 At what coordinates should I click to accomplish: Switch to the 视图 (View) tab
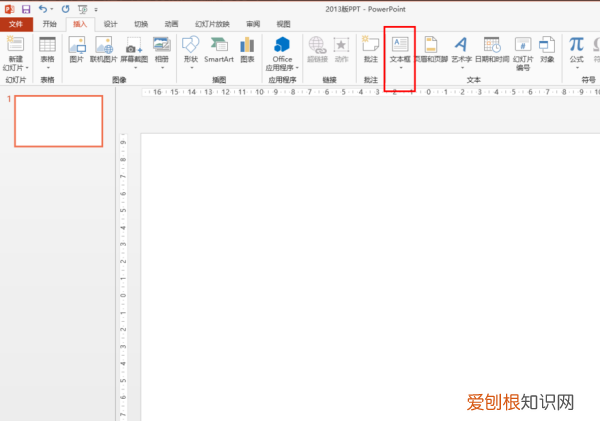pos(283,24)
